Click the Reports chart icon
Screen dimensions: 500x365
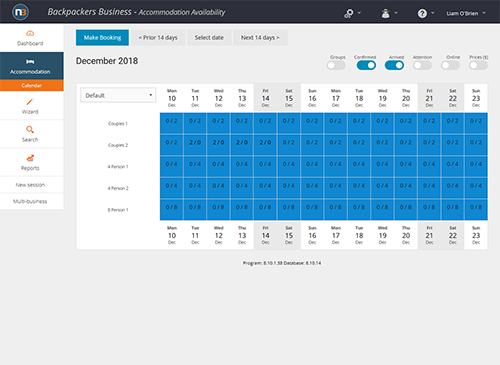tap(30, 158)
